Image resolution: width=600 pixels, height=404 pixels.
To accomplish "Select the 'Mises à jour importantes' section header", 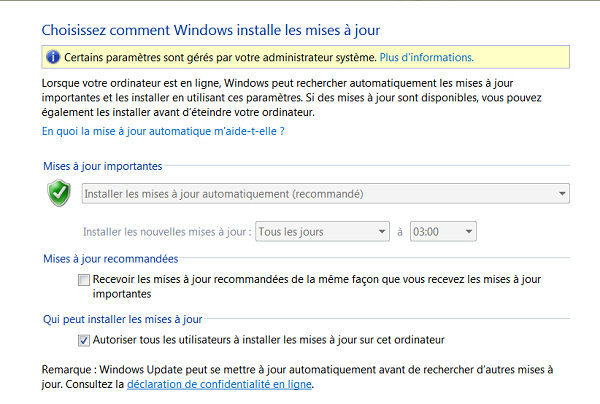I will [x=102, y=166].
